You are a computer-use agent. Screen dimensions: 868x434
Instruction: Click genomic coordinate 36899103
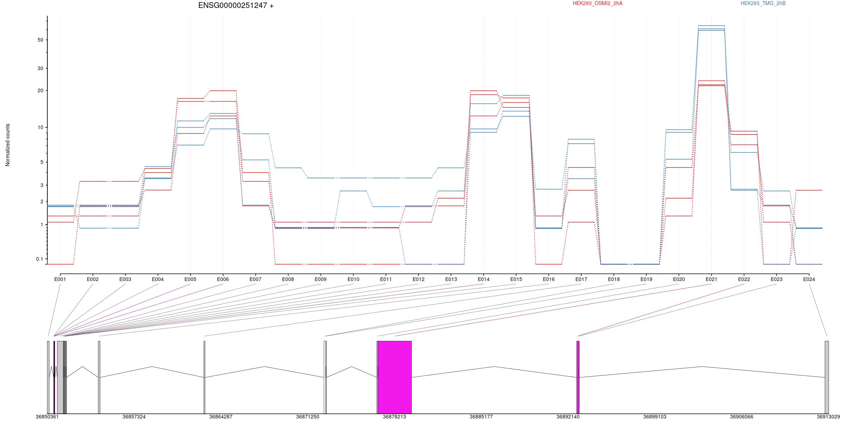(655, 417)
